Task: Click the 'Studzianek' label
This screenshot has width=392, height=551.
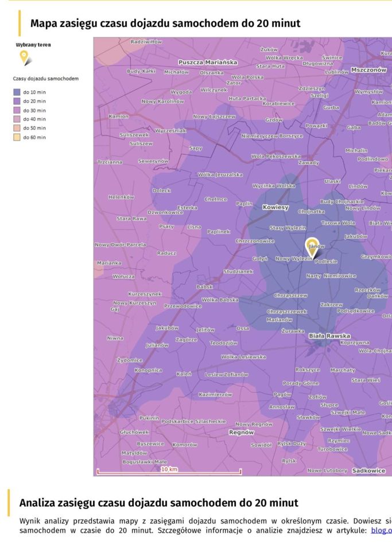Action: [x=238, y=271]
